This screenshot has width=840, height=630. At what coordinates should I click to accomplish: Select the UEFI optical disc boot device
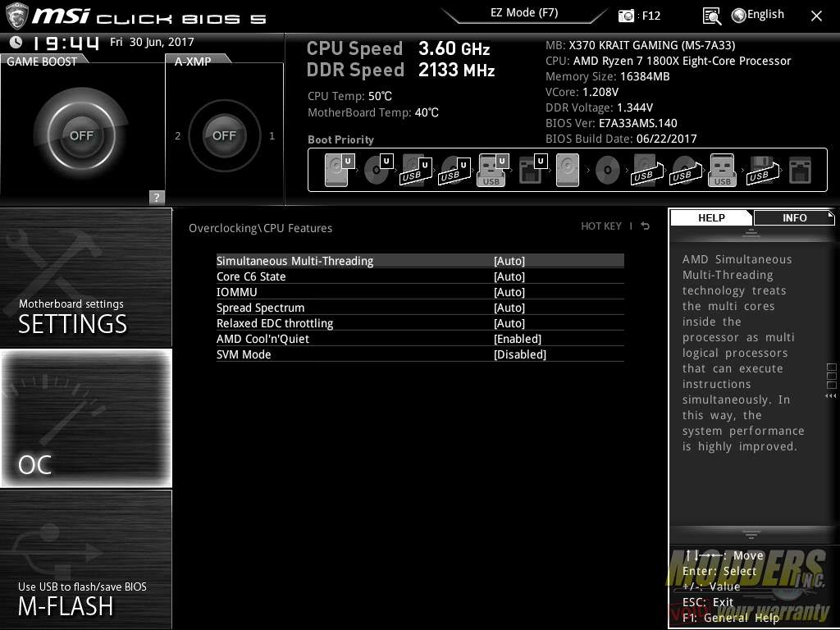coord(378,170)
